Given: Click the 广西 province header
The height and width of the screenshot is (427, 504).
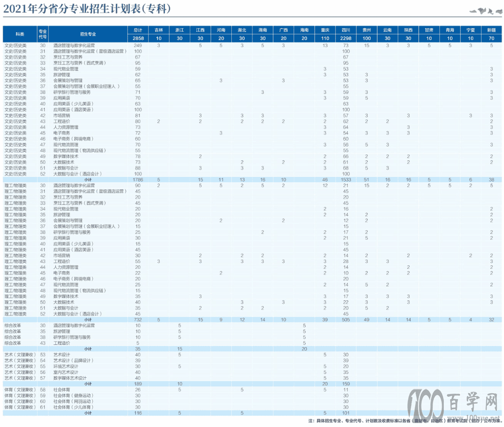Looking at the screenshot, I should [284, 30].
